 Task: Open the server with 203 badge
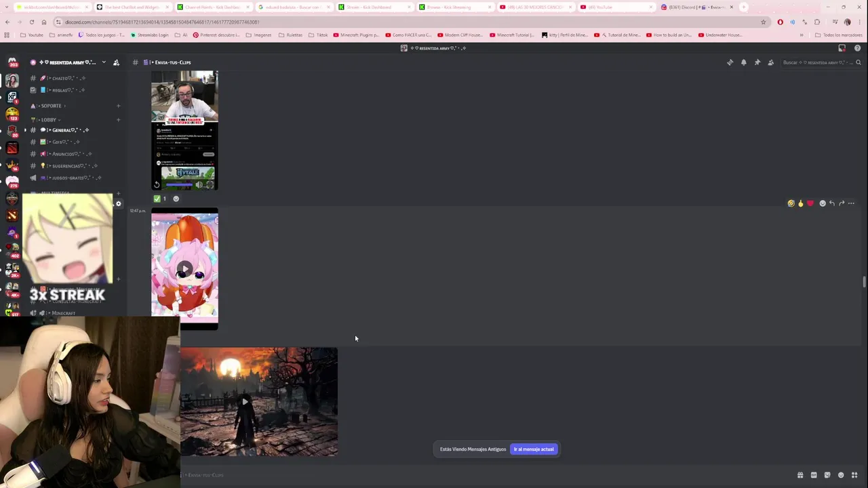(12, 62)
